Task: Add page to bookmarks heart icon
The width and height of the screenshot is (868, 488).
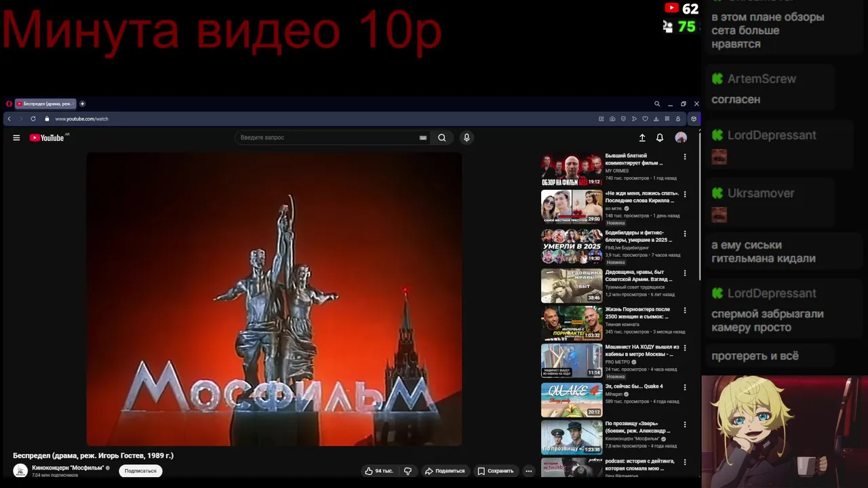Action: coord(645,119)
